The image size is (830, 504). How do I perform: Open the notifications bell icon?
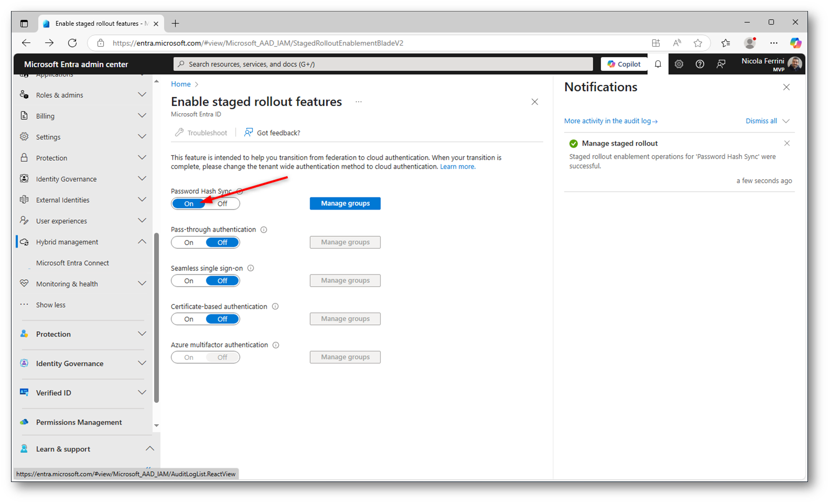point(658,64)
